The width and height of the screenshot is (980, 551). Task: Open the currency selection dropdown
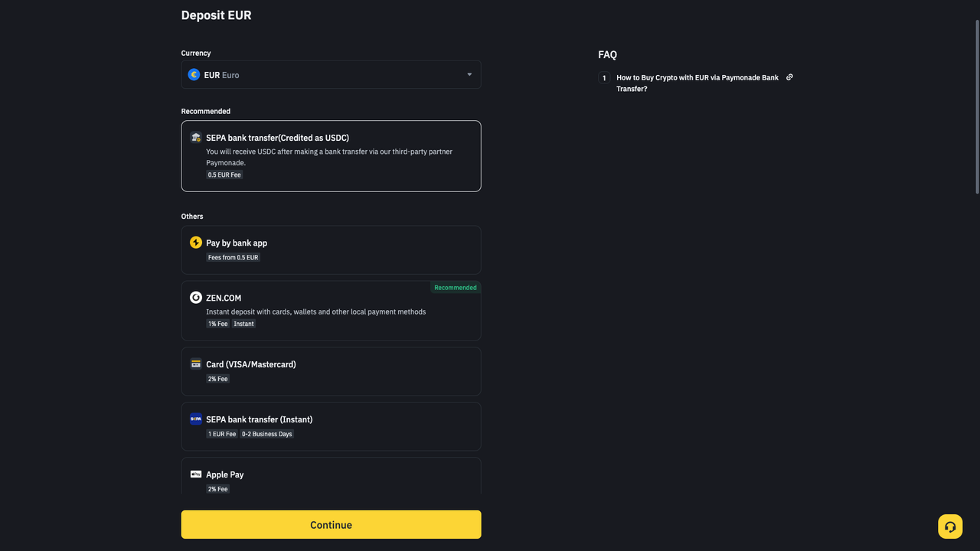point(469,74)
